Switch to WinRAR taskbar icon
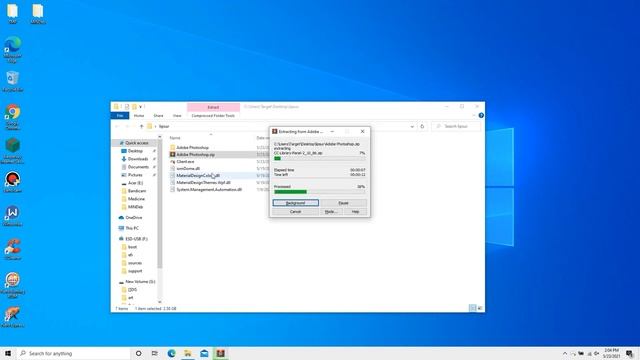Screen dimensions: 640x360 [220, 353]
